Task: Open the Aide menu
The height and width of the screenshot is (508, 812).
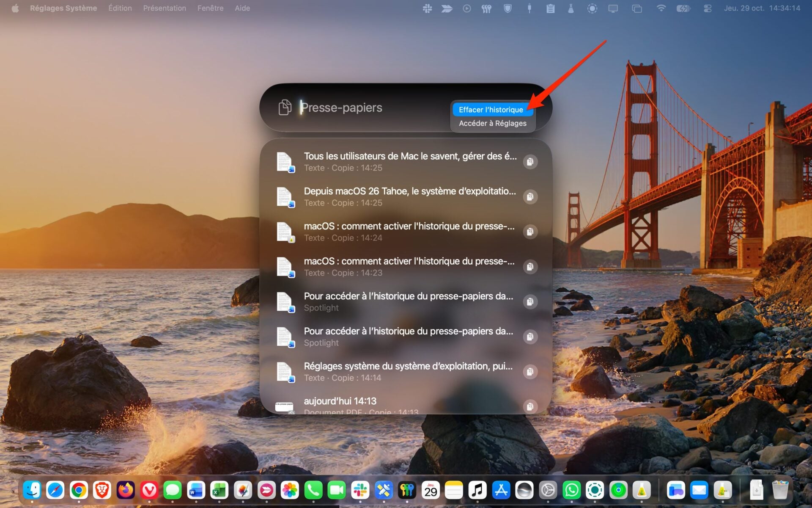Action: pos(242,8)
